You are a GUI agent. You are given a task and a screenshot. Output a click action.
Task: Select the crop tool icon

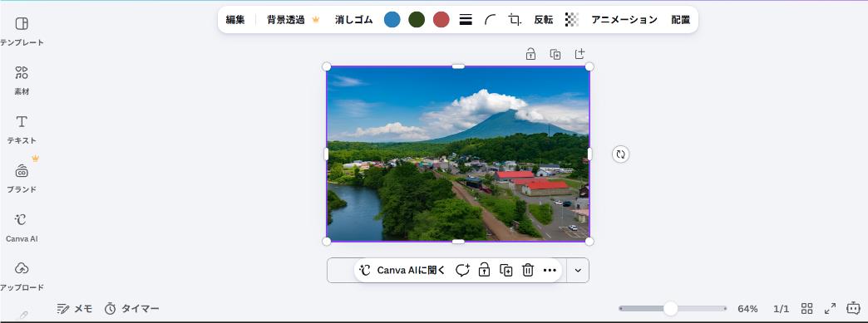click(515, 20)
